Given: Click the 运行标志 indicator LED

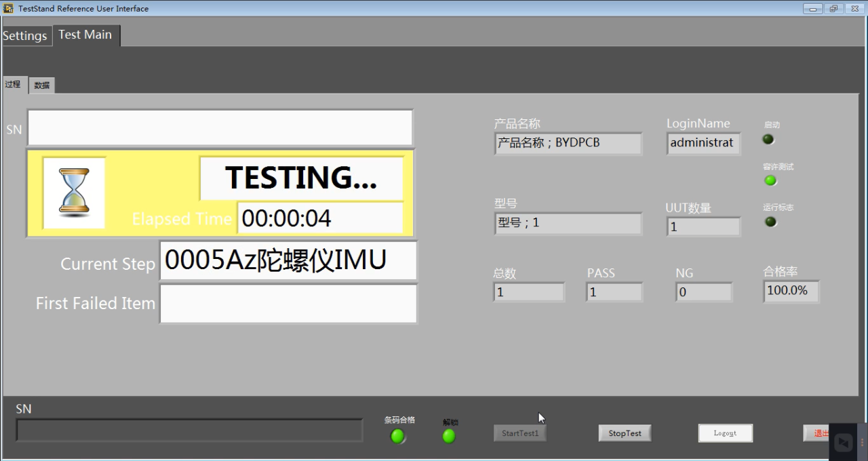Looking at the screenshot, I should coord(770,222).
